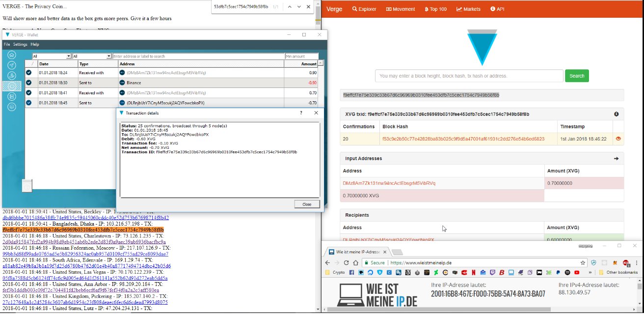Click the arrow icon beside Binance address
Image resolution: width=644 pixels, height=314 pixels.
coord(123,83)
